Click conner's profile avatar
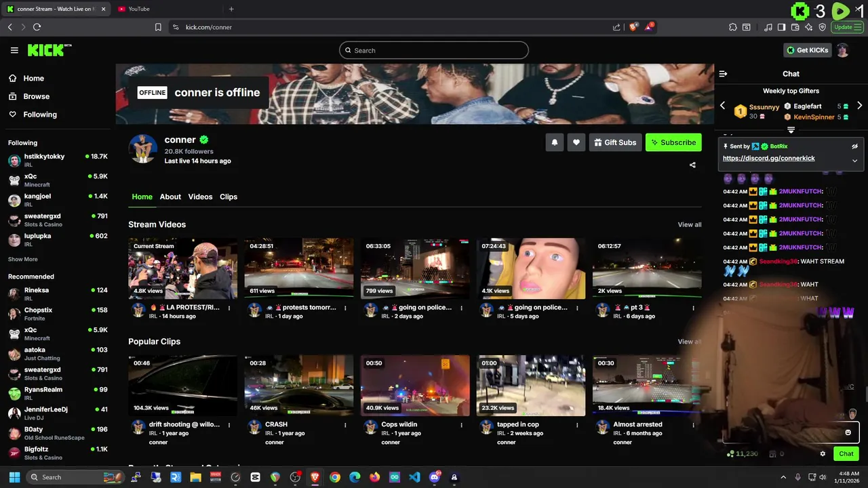 [x=142, y=148]
